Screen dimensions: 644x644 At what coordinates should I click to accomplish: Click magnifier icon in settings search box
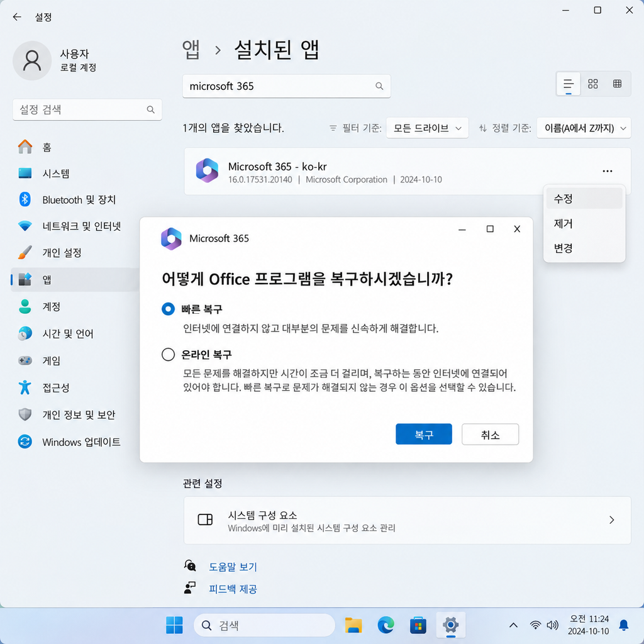pos(151,109)
